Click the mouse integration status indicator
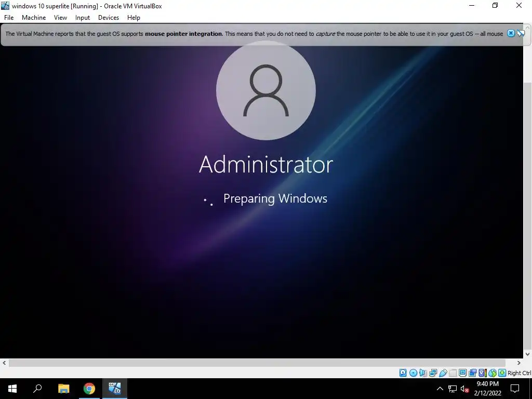The image size is (532, 399). tap(493, 373)
